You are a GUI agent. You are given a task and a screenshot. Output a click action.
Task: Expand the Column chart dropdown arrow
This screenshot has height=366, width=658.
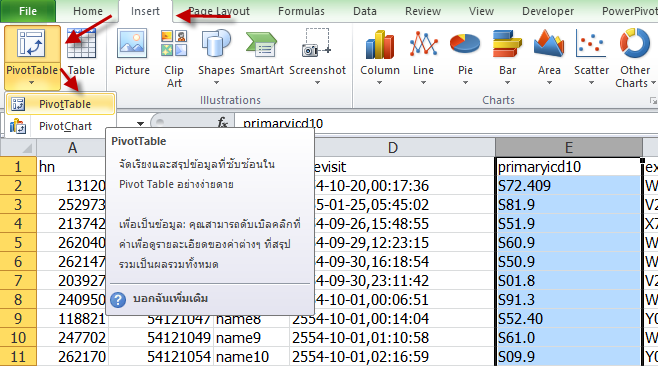[x=379, y=83]
